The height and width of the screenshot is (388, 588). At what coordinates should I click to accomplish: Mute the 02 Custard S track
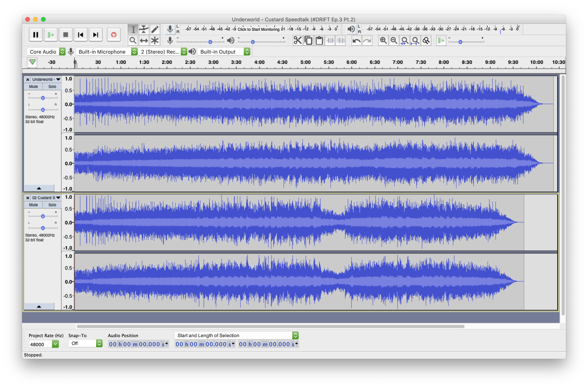tap(33, 205)
